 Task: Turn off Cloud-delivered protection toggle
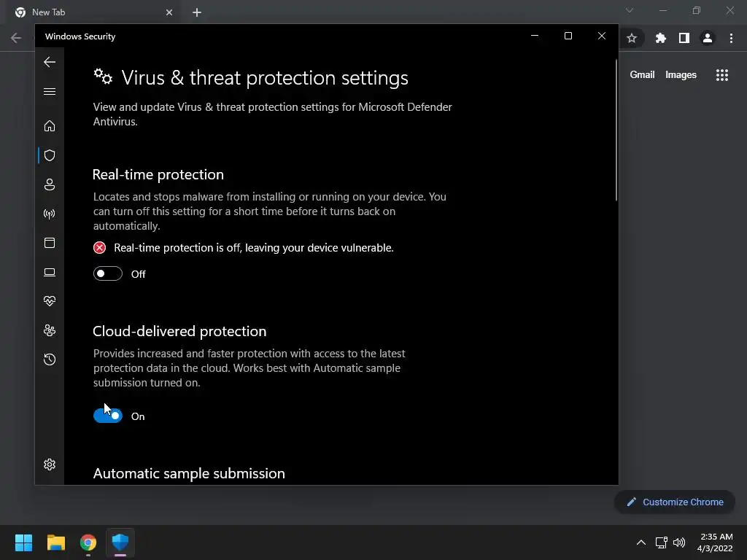[x=108, y=416]
